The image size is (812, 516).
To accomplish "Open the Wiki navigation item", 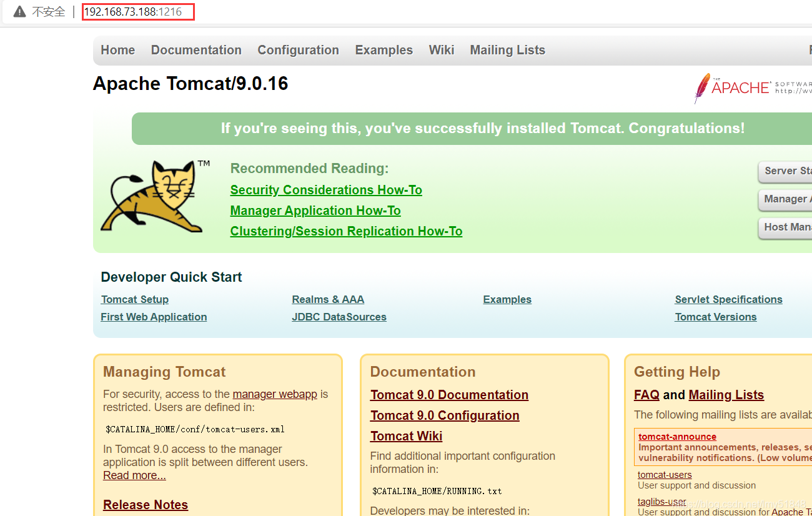I will (x=442, y=50).
